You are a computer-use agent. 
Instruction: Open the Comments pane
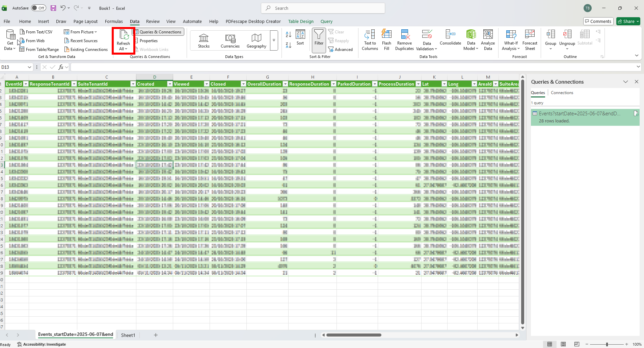click(x=598, y=21)
